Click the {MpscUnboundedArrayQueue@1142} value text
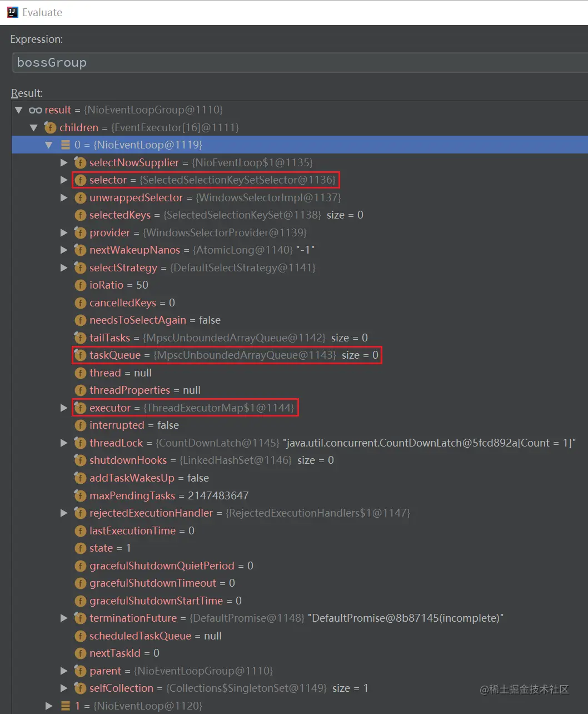 (234, 338)
